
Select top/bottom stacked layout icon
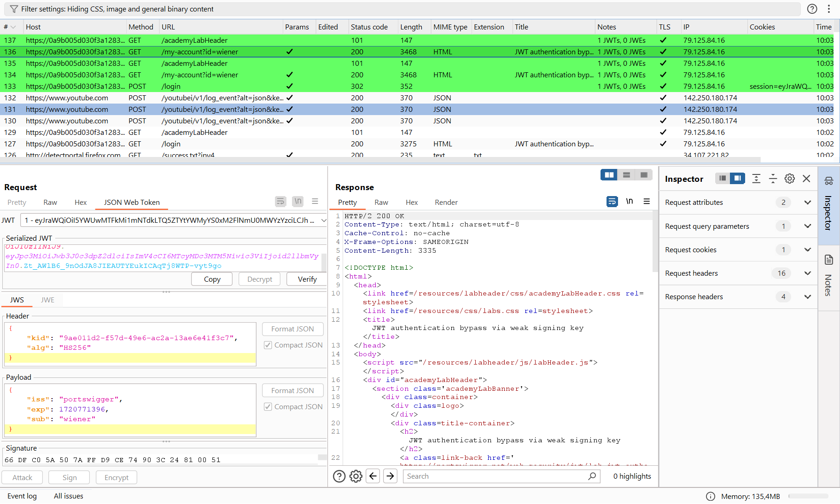coord(626,175)
